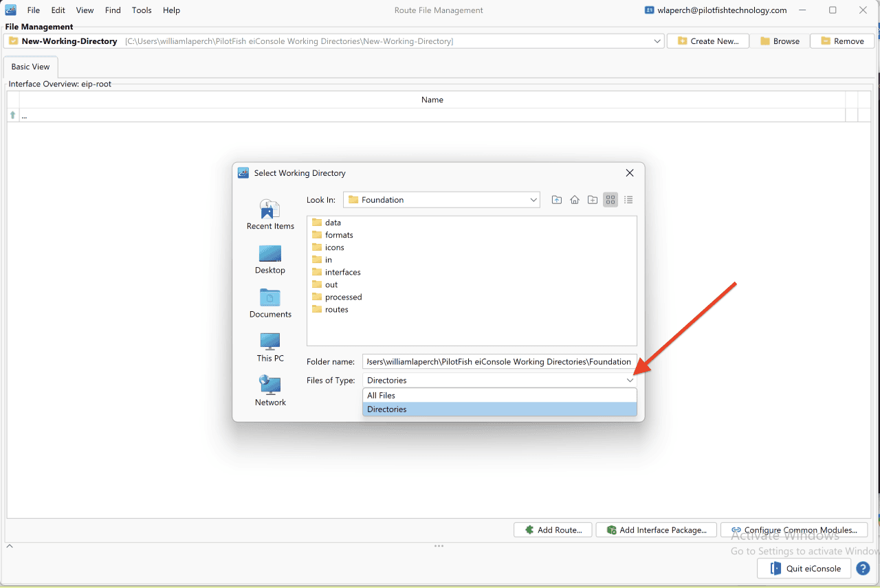Switch to details list view
This screenshot has height=588, width=880.
(x=628, y=200)
